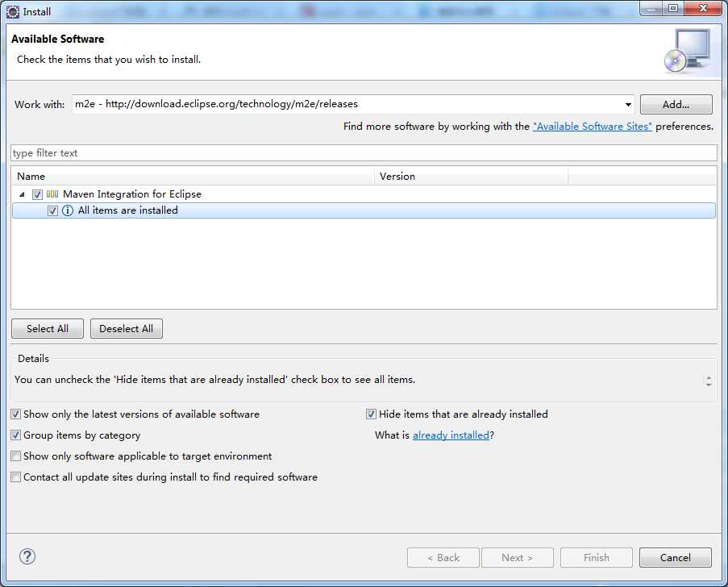Uncheck Hide items that are already installed
This screenshot has width=728, height=587.
pyautogui.click(x=371, y=414)
